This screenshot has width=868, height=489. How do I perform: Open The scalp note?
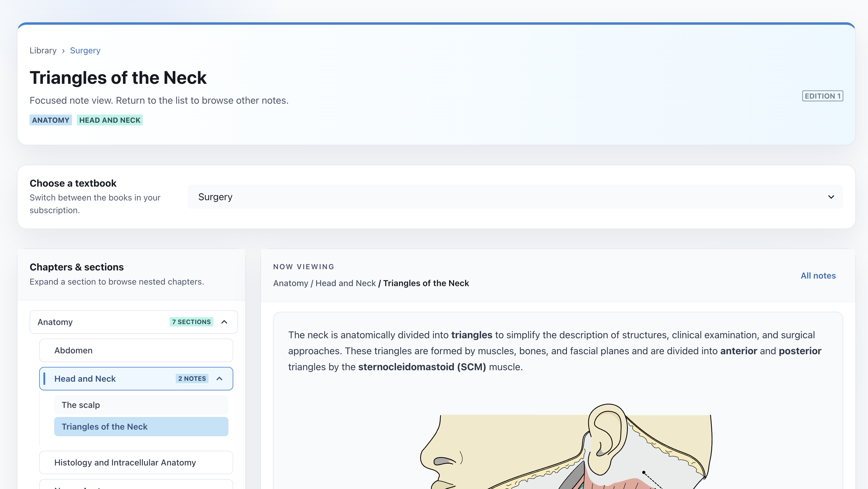pos(141,405)
